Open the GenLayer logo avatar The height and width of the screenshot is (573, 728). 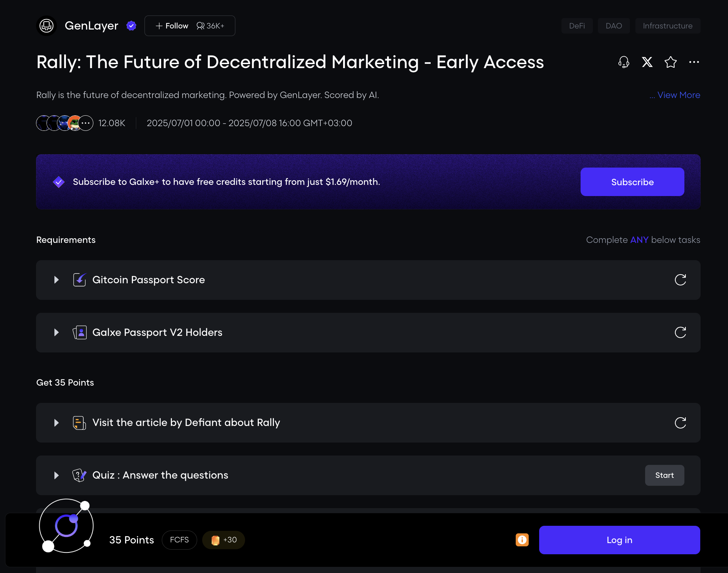[x=46, y=26]
